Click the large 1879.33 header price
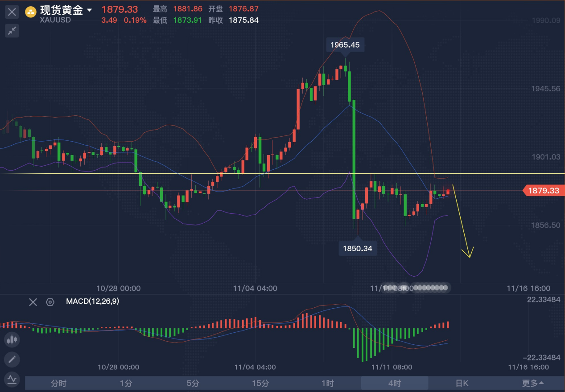The image size is (565, 392). tap(120, 9)
